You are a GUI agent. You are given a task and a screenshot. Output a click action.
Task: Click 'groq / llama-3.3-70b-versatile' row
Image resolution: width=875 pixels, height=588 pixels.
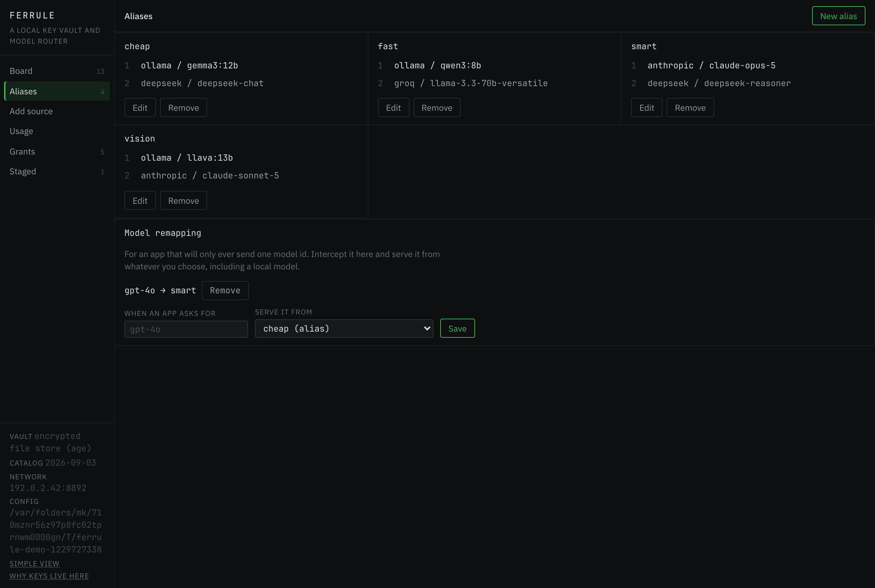click(471, 83)
